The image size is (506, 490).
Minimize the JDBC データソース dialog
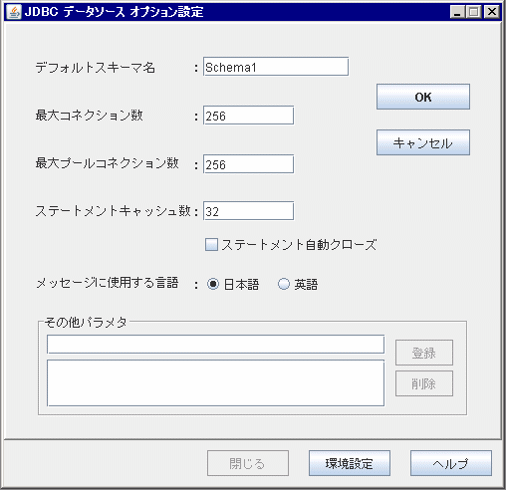tap(458, 12)
